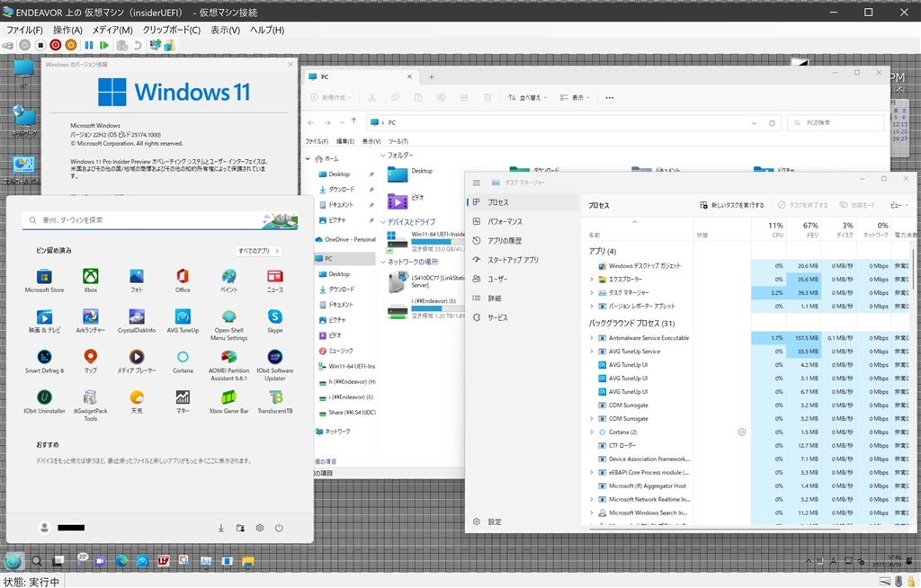Viewport: 921px width, 588px height.
Task: Launch CrystalDiskInfo in Start menu
Action: [x=136, y=317]
